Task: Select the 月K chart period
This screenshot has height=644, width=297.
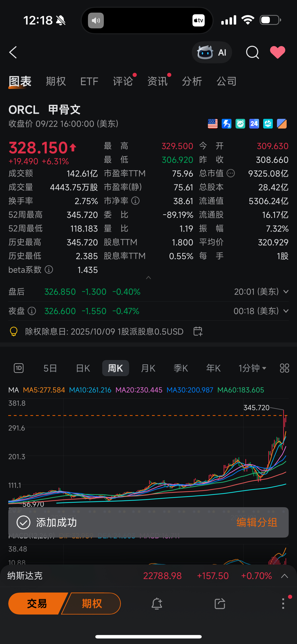Action: (148, 368)
